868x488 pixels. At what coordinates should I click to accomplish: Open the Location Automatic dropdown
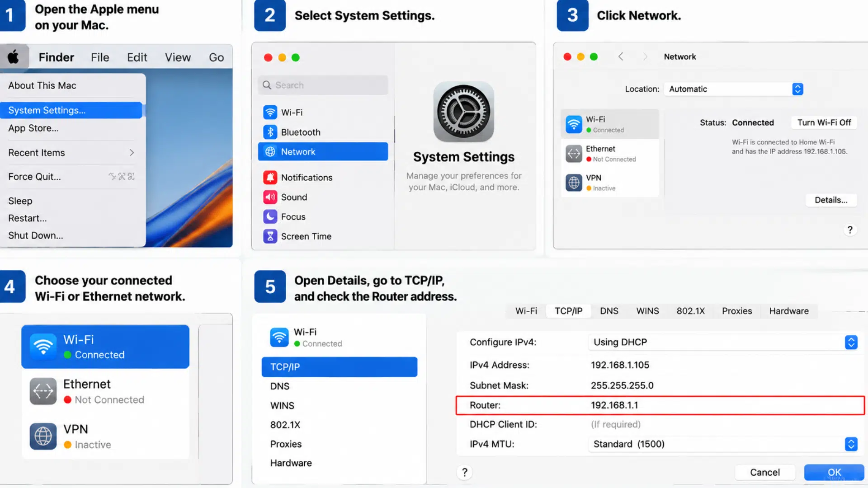point(734,89)
